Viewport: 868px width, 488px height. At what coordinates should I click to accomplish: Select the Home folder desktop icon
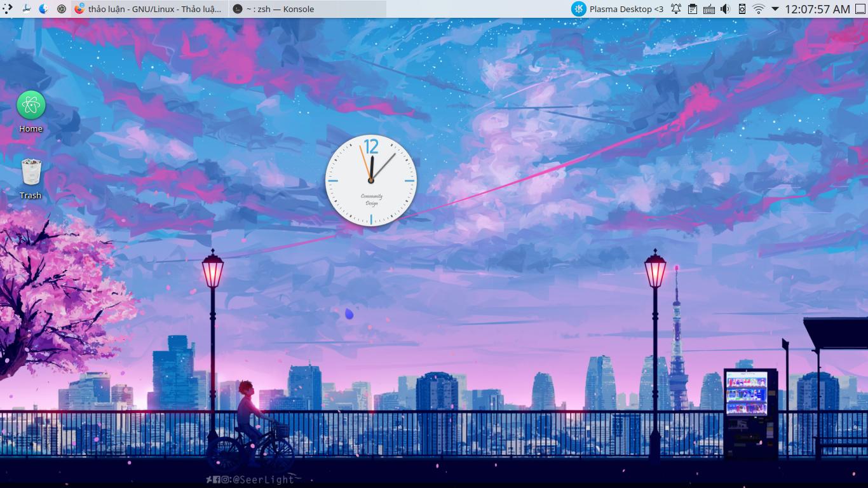[x=31, y=112]
